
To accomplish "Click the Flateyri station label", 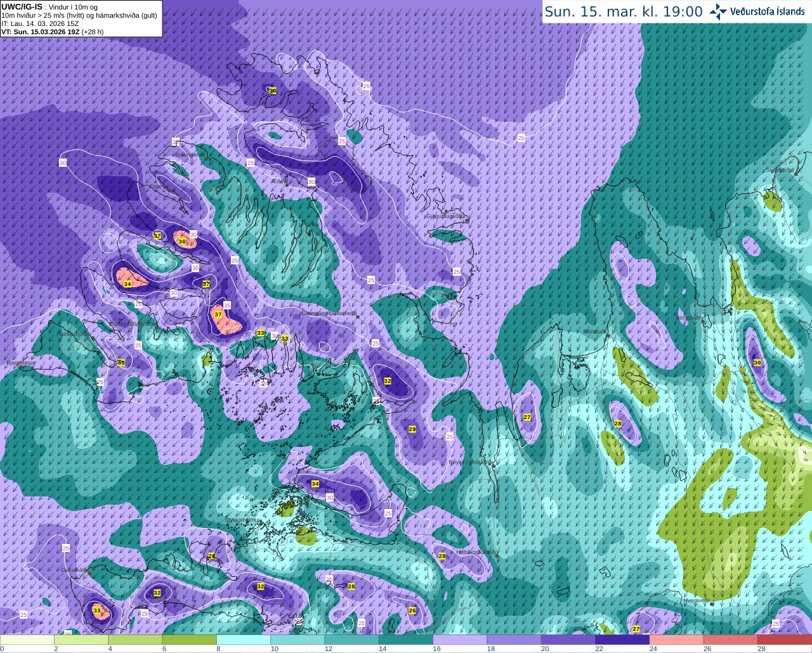I will (158, 186).
